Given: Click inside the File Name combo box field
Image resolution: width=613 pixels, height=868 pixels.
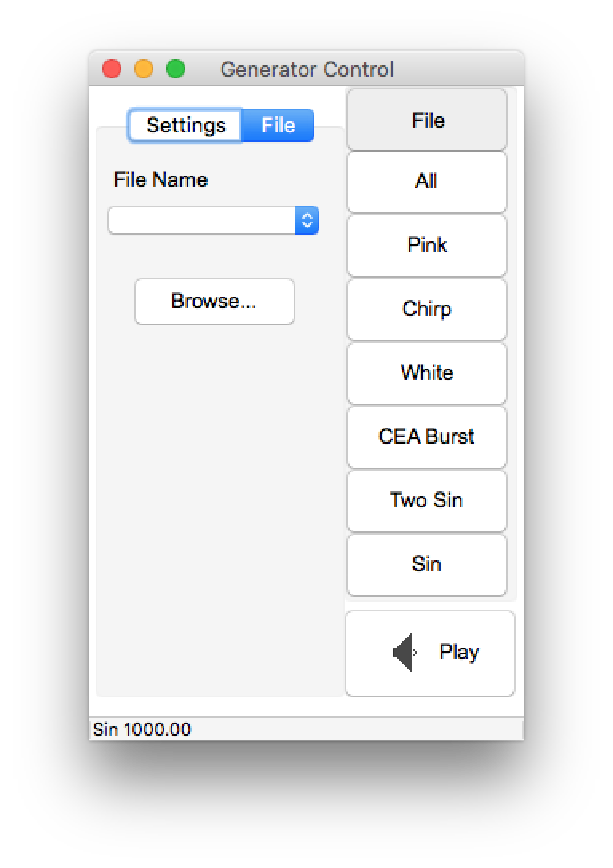Looking at the screenshot, I should click(x=202, y=220).
